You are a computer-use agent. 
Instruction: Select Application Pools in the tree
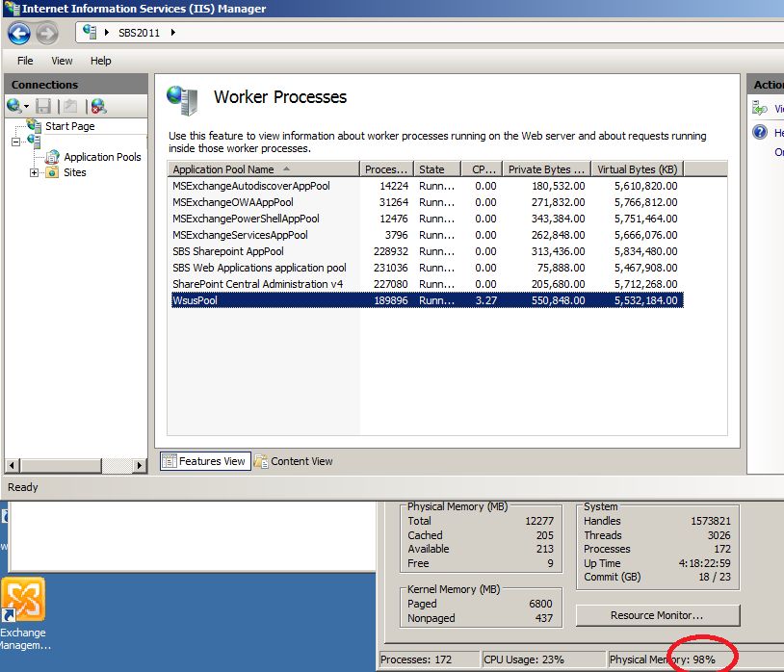click(x=102, y=157)
